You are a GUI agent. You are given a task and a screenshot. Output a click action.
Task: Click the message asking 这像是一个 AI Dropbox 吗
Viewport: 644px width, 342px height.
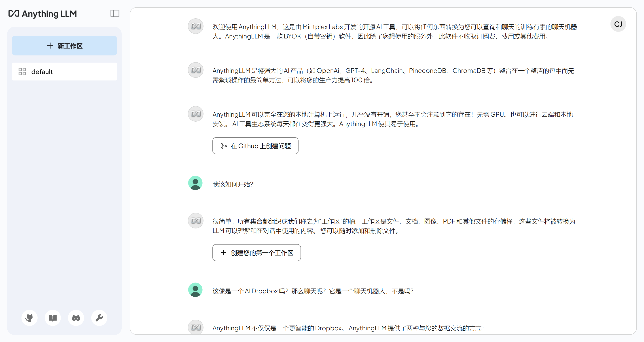(x=313, y=291)
